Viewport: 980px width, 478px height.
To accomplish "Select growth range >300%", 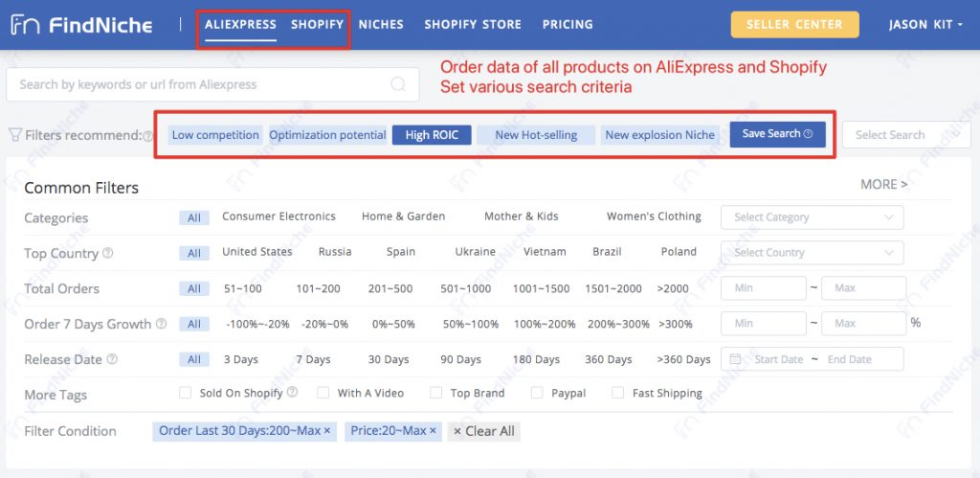I will (676, 324).
